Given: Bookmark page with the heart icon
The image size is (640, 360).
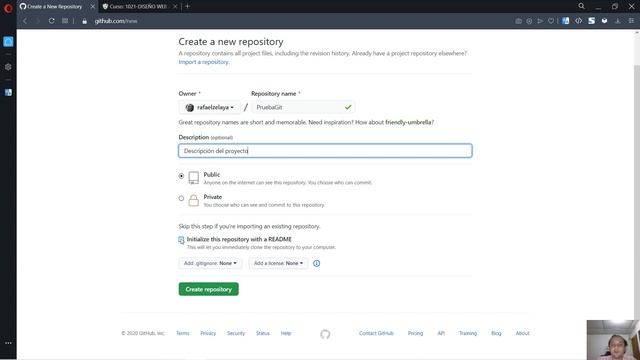Looking at the screenshot, I should pyautogui.click(x=551, y=21).
